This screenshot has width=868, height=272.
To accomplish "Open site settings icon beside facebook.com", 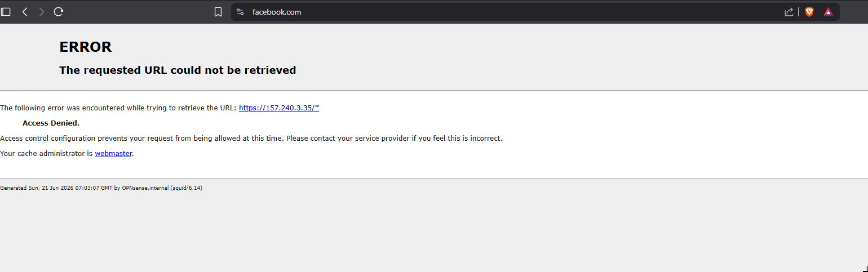I will pyautogui.click(x=240, y=12).
